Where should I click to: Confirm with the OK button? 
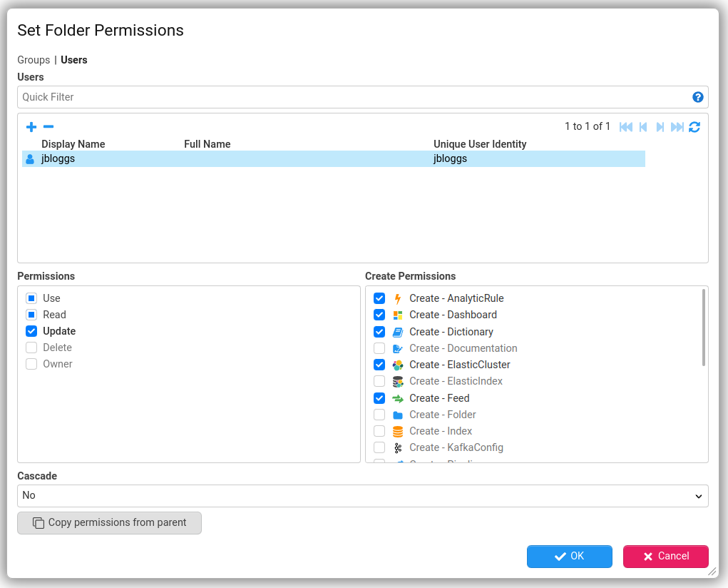(x=569, y=557)
